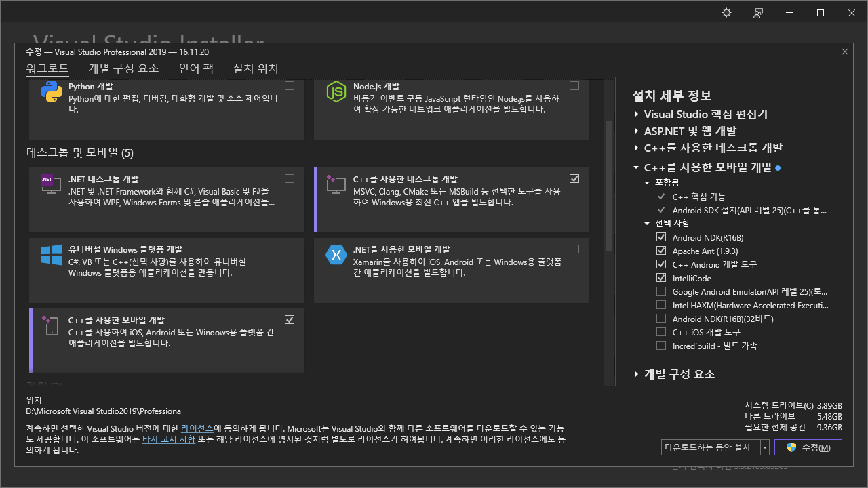Uncheck Android NDK(R16B) option
This screenshot has width=868, height=488.
coord(661,237)
